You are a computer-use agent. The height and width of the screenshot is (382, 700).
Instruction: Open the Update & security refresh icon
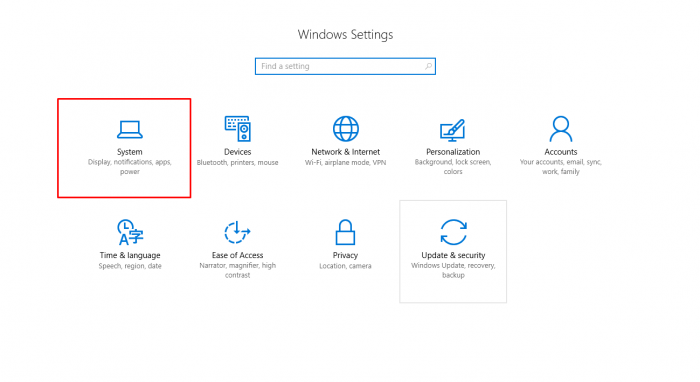tap(453, 232)
